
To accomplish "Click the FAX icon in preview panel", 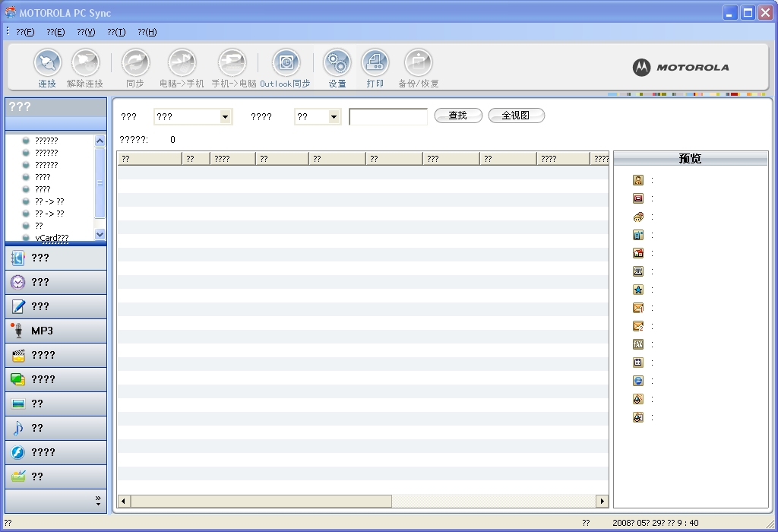I will pos(638,344).
